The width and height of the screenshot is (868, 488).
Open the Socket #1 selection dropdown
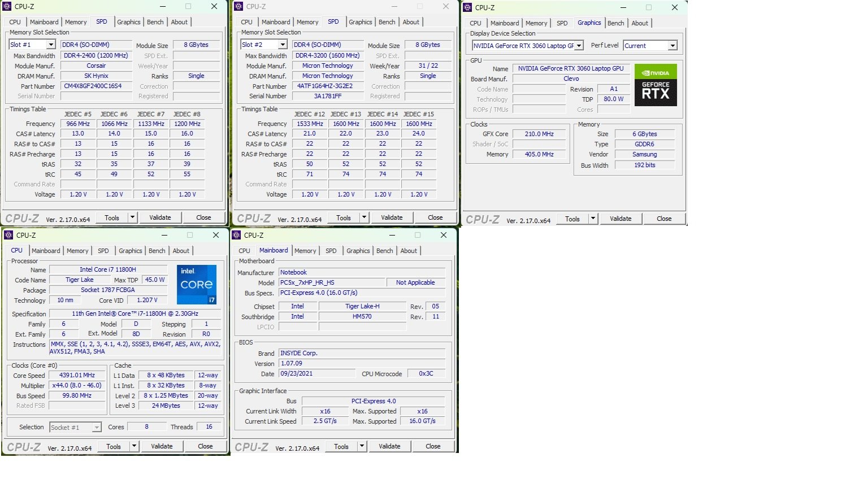pyautogui.click(x=97, y=428)
